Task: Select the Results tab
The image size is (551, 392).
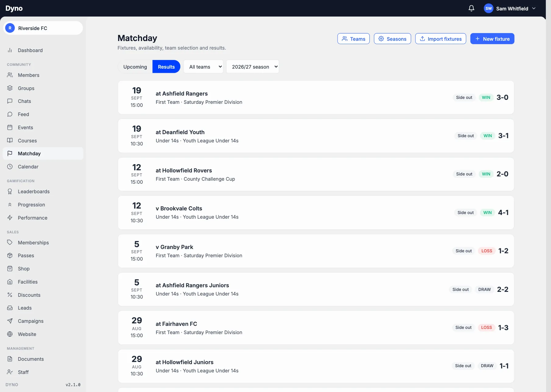Action: point(166,67)
